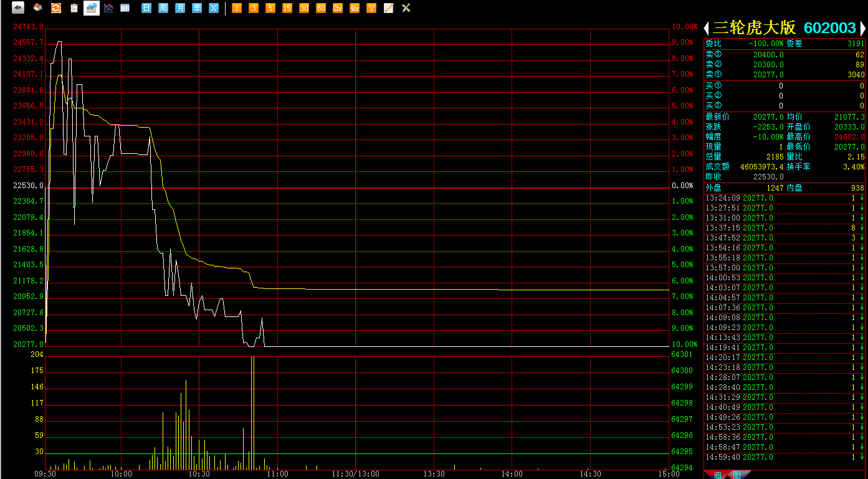This screenshot has width=868, height=479.
Task: Click the 64301 right volume axis label
Action: click(682, 354)
